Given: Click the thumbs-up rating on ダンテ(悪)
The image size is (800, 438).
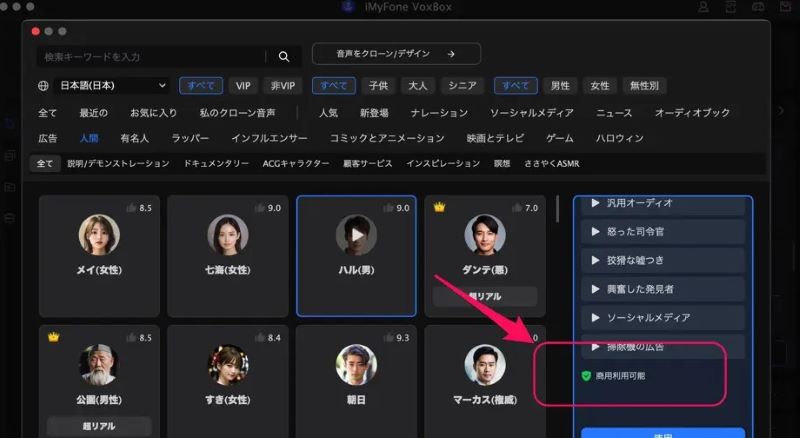Looking at the screenshot, I should pyautogui.click(x=517, y=208).
